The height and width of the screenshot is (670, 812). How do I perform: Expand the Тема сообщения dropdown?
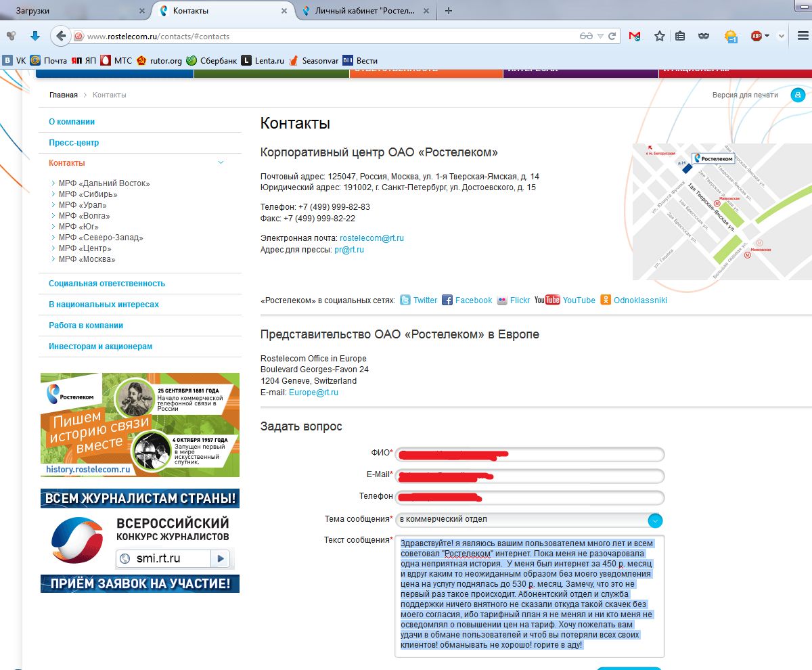click(655, 520)
